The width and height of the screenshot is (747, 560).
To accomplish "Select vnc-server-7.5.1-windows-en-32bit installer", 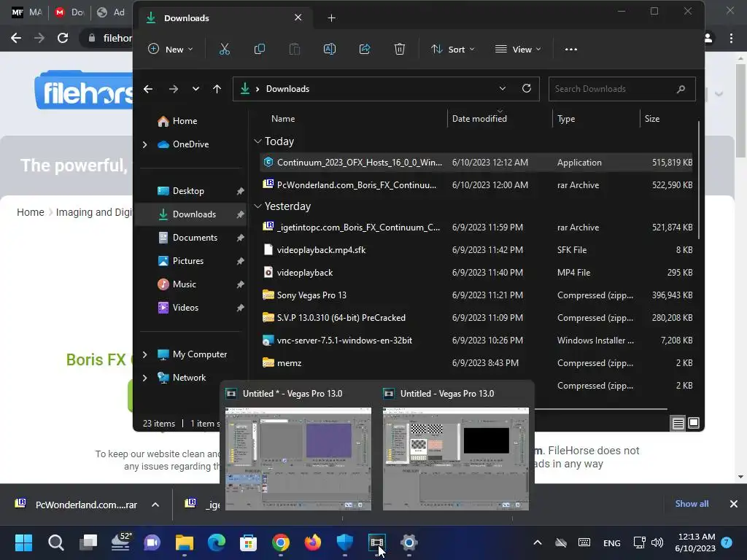I will [476, 341].
